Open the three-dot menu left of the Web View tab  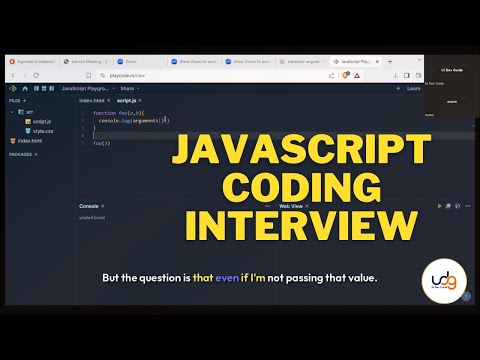tap(268, 206)
